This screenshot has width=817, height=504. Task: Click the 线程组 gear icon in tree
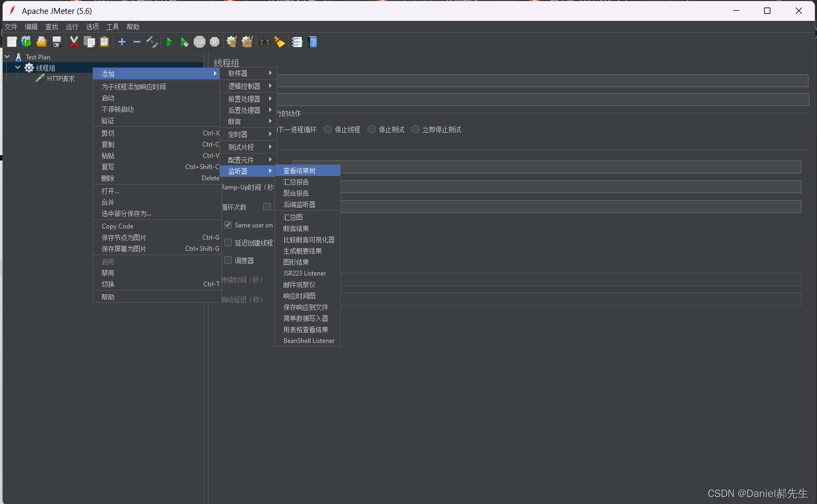click(x=29, y=67)
